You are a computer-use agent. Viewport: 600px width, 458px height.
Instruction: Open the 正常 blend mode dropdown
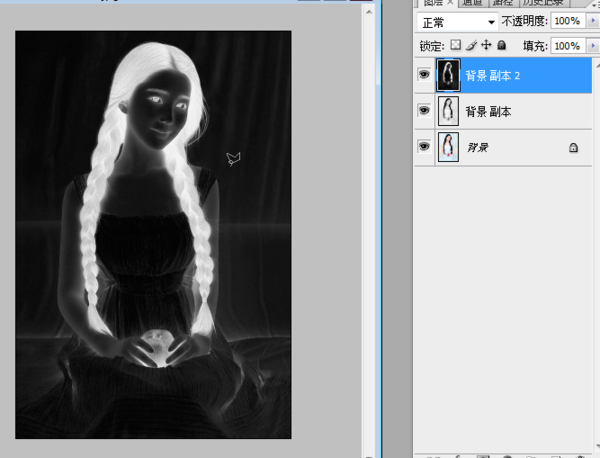457,21
